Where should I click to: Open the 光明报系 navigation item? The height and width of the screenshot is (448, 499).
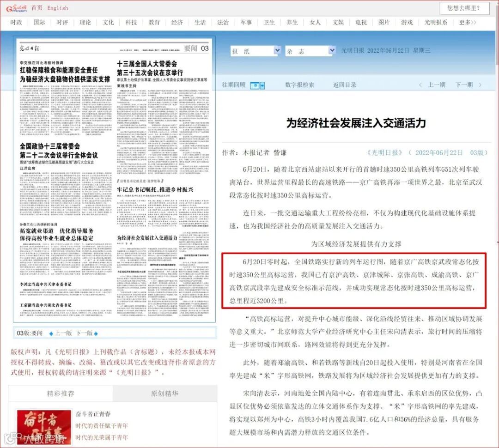436,22
